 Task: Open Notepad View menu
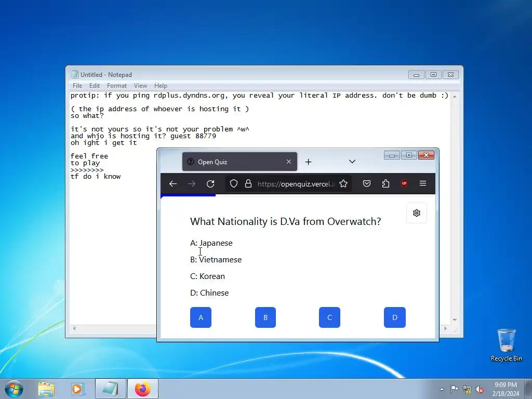(140, 86)
